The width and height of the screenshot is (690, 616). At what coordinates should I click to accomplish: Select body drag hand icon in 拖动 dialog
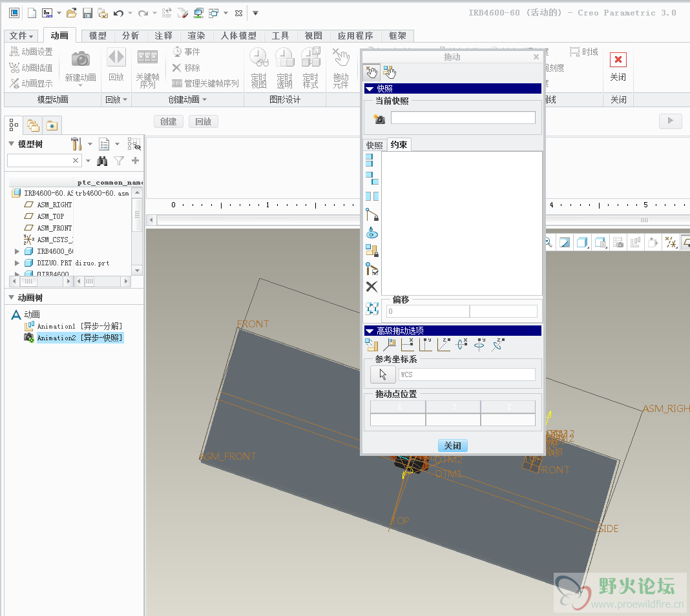(389, 71)
